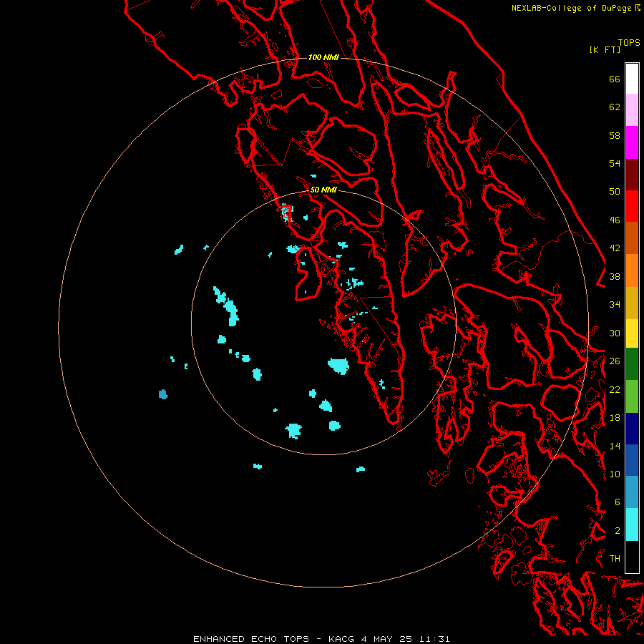Click the navy blue legend swatch
Image resolution: width=644 pixels, height=644 pixels.
632,429
